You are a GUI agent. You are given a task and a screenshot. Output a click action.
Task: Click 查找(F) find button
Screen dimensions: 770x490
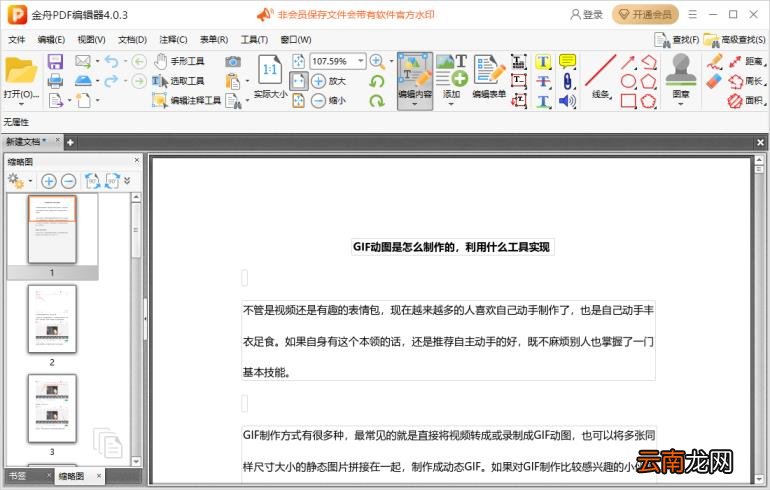[x=677, y=40]
